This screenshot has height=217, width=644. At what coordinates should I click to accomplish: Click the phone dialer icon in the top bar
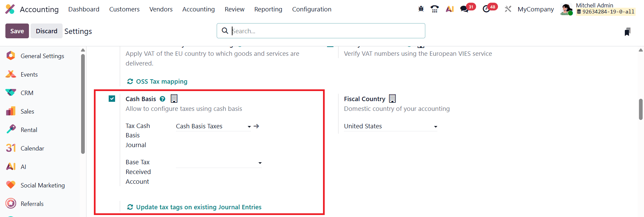pos(434,9)
